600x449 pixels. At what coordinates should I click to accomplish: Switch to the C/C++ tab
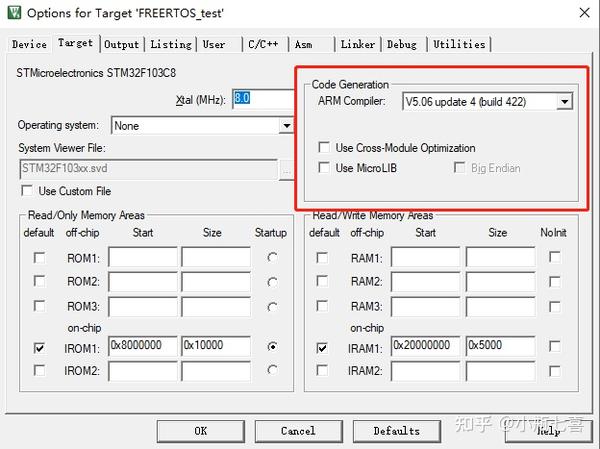(263, 44)
